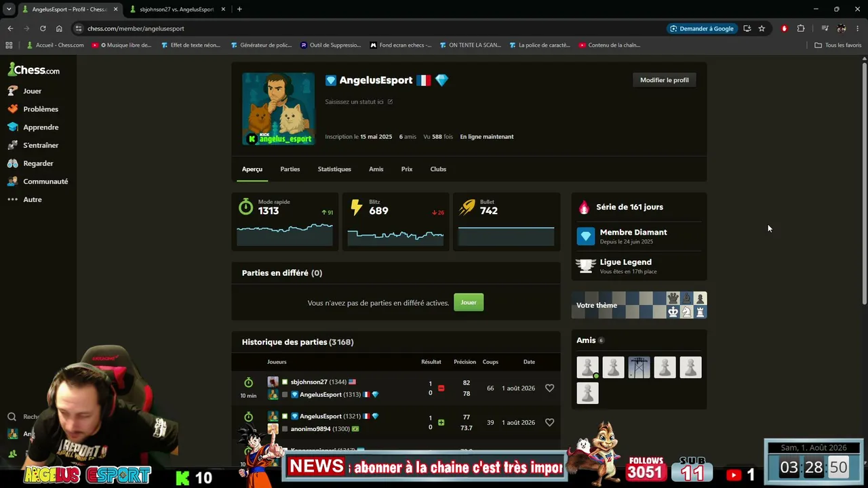Switch to the sbjohnson27 vs. AngelusEsport tab
Viewport: 868px width, 488px height.
tap(176, 9)
